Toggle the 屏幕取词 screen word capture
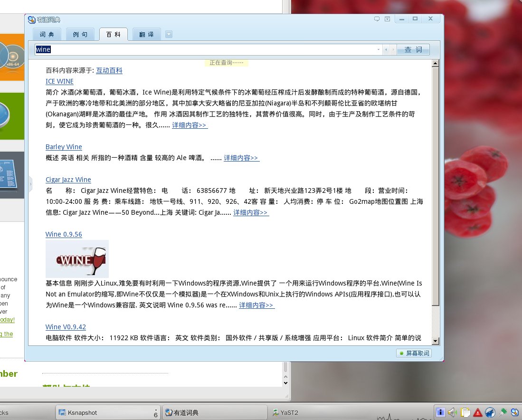The image size is (522, 420). (x=414, y=353)
